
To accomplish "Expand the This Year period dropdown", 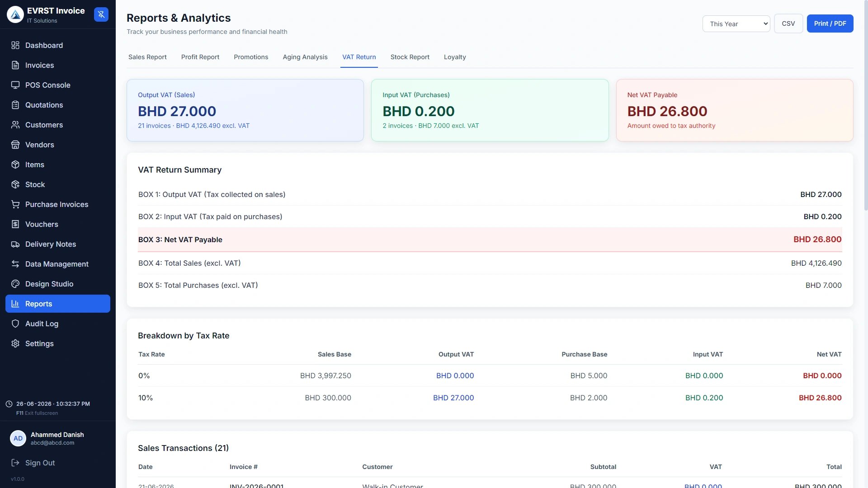I will tap(736, 24).
